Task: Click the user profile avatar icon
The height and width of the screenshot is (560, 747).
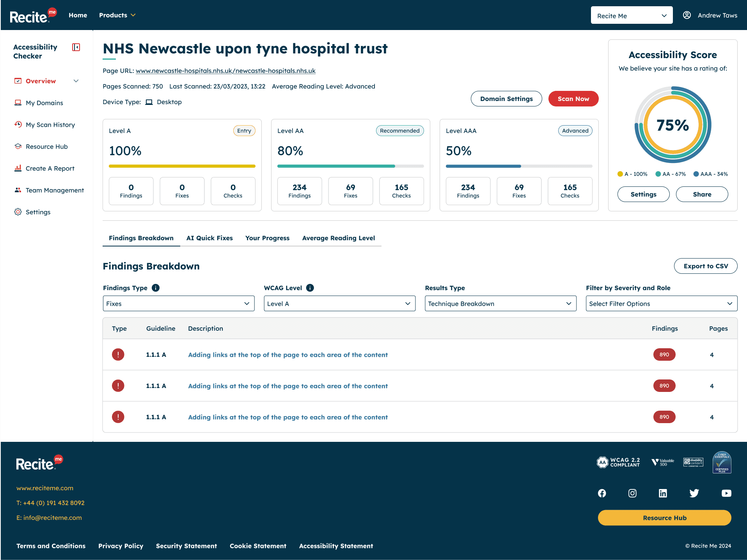Action: click(x=687, y=15)
